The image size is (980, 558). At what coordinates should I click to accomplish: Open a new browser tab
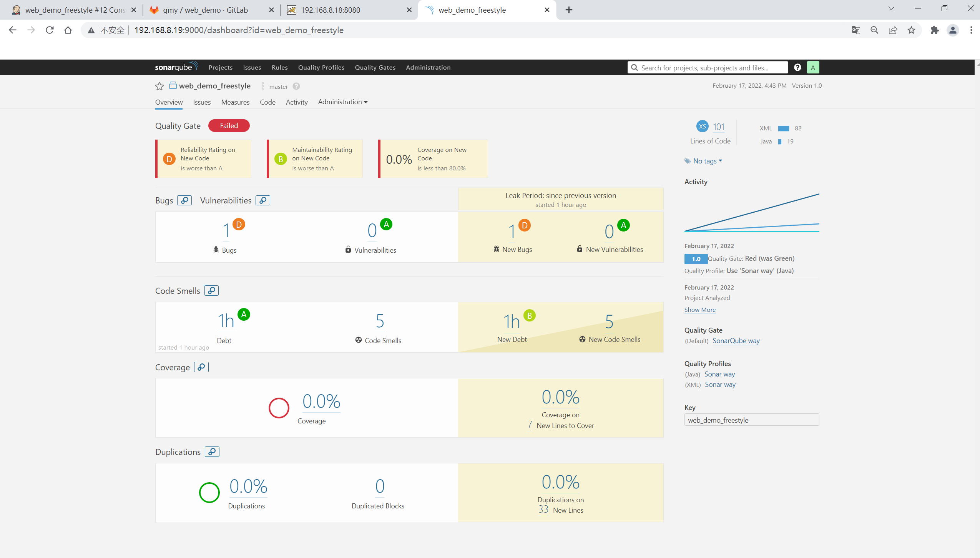point(569,10)
